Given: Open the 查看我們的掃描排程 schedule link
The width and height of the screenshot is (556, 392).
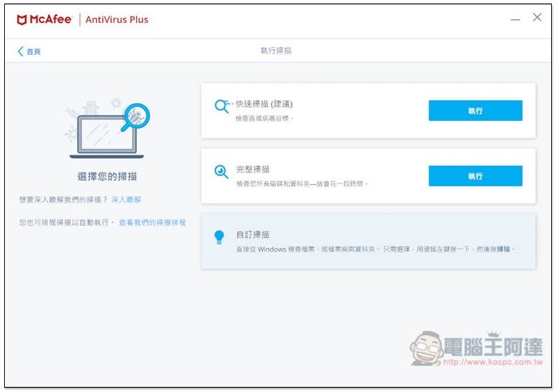Looking at the screenshot, I should pyautogui.click(x=152, y=223).
